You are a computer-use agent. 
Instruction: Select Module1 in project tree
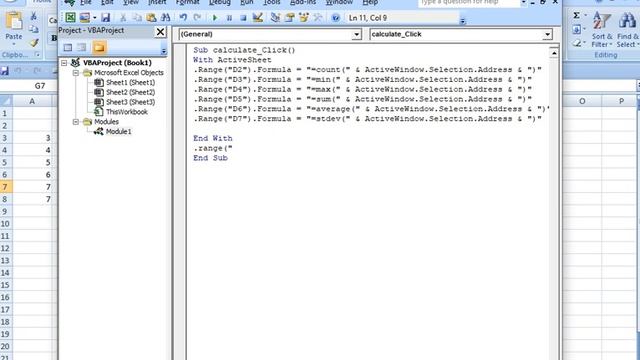[x=118, y=131]
